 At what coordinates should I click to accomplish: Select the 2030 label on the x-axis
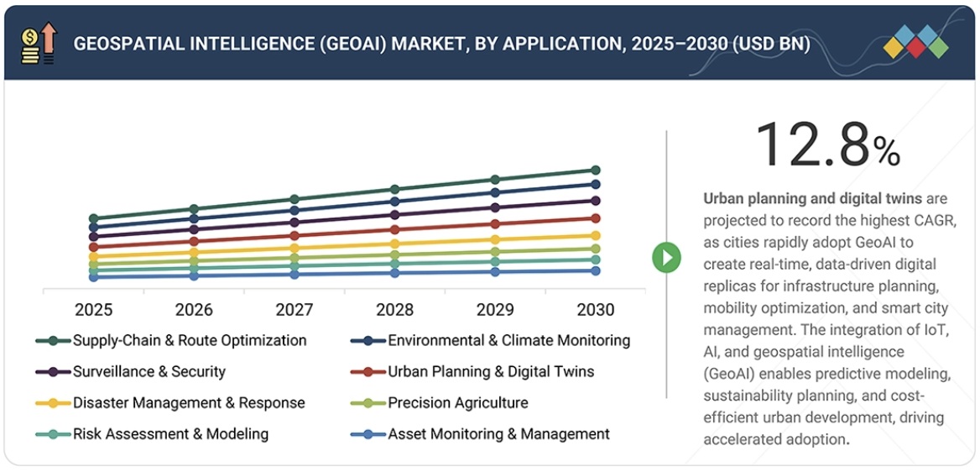coord(596,310)
